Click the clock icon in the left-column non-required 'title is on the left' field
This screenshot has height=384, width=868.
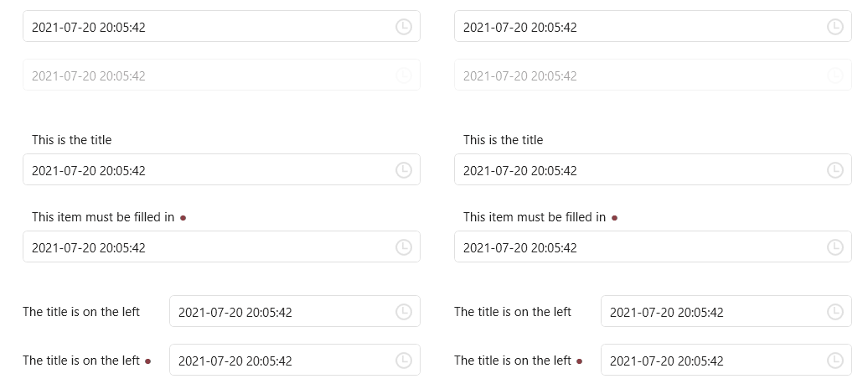pos(404,311)
